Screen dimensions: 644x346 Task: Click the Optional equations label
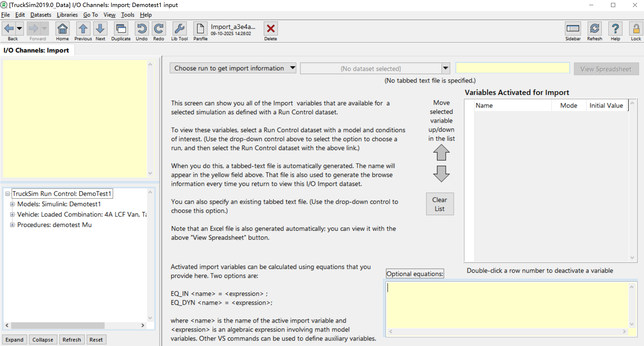415,274
